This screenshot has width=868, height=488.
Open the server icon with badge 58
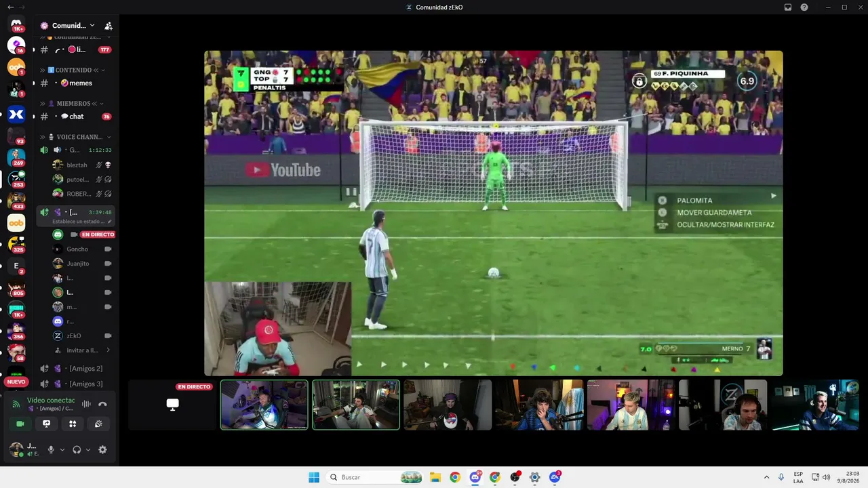coord(16,352)
